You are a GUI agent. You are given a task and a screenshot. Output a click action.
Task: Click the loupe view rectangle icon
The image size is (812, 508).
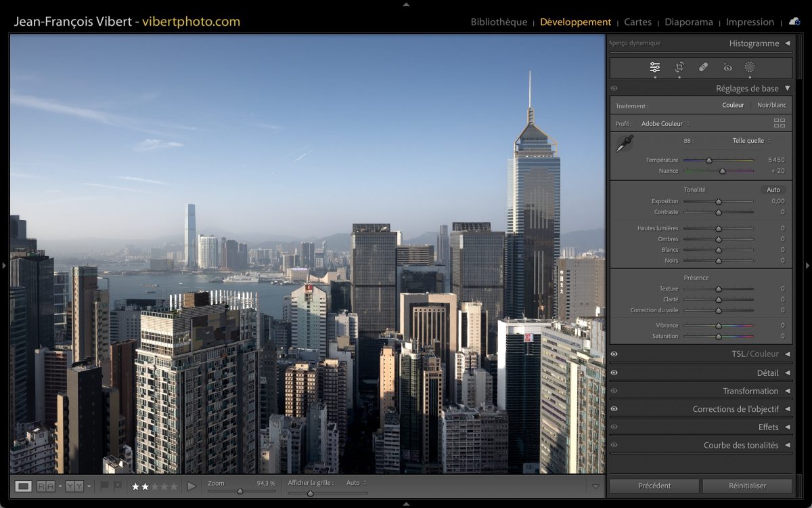[x=24, y=486]
